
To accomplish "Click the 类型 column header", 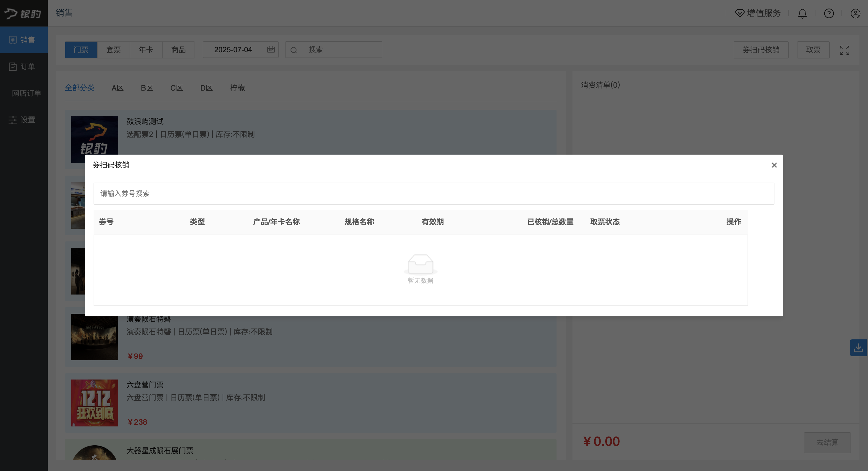I will point(197,222).
